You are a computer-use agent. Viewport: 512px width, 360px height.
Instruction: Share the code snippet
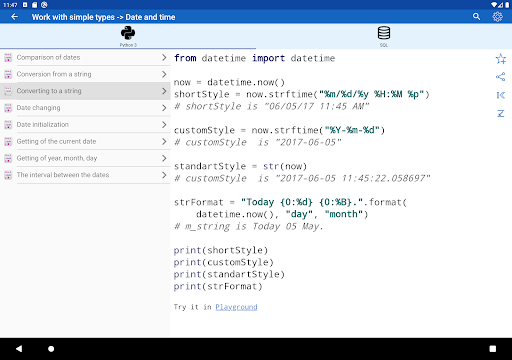500,77
